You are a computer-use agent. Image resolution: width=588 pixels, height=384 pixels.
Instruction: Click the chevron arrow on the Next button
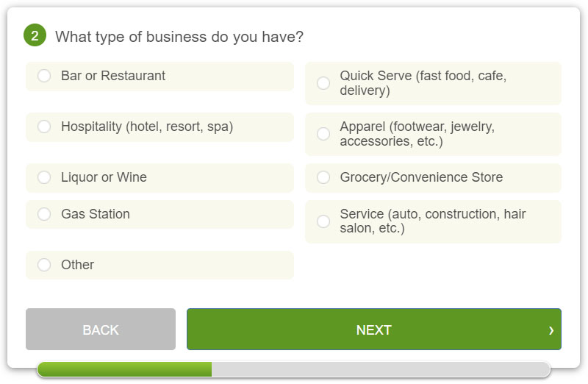tap(551, 330)
